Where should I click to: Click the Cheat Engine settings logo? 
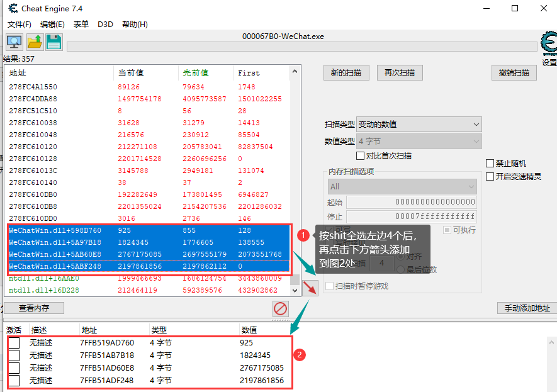tap(549, 43)
